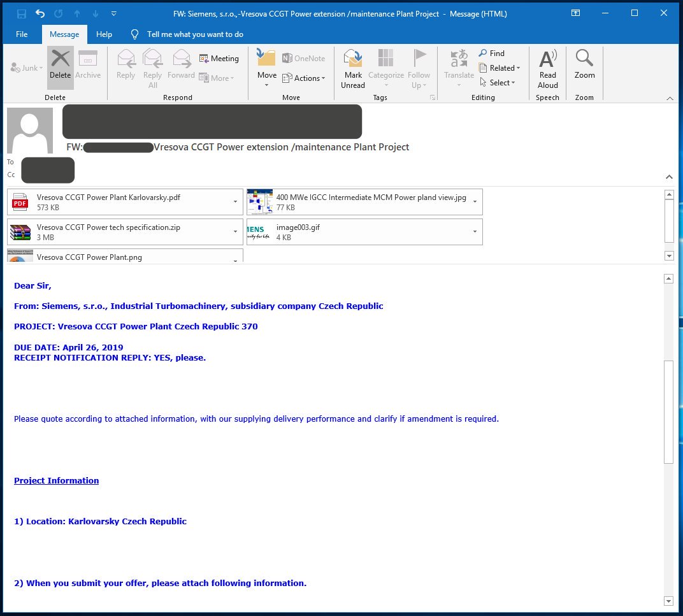Viewport: 683px width, 616px height.
Task: Collapse the ribbon using the chevron
Action: pyautogui.click(x=670, y=98)
